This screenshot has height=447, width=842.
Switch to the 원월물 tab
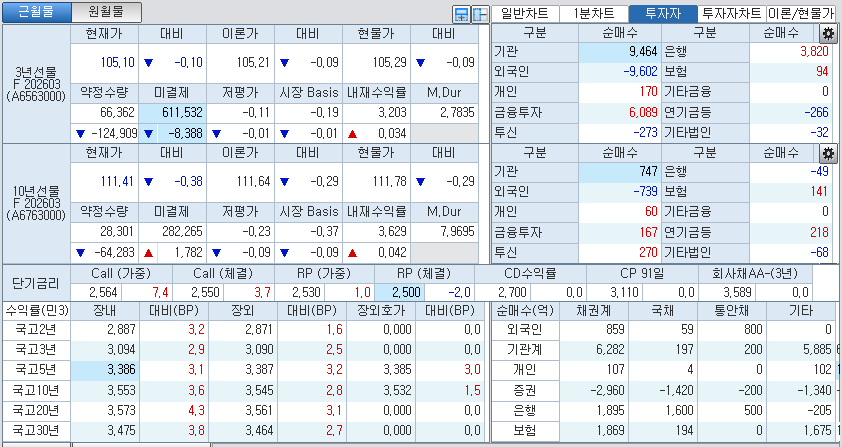tap(106, 12)
